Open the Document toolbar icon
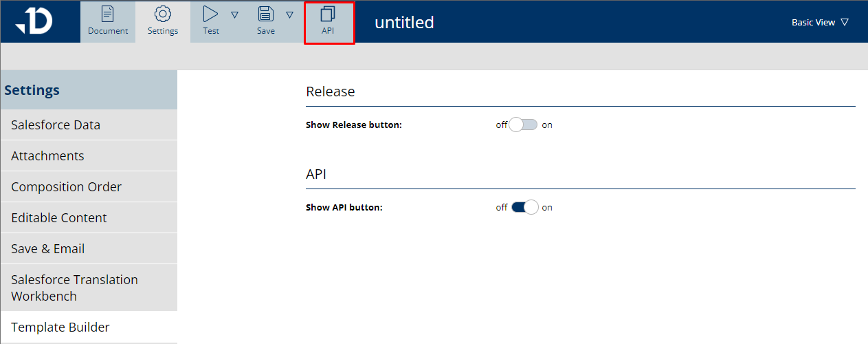This screenshot has height=344, width=868. point(108,14)
